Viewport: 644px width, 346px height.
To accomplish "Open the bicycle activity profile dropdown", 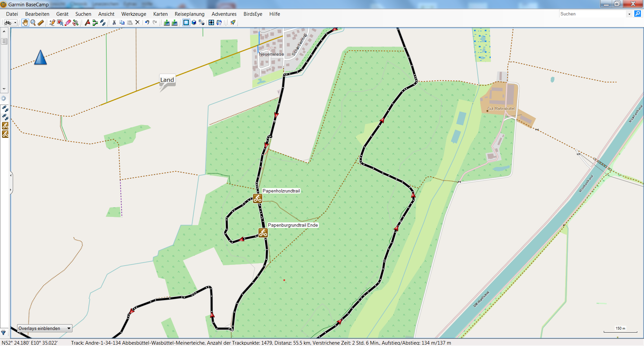I will pos(10,22).
